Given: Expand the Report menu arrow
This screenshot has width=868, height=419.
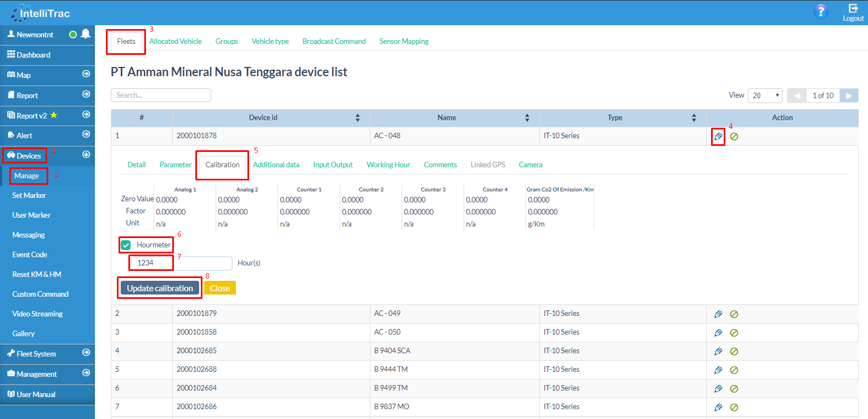Looking at the screenshot, I should 86,94.
